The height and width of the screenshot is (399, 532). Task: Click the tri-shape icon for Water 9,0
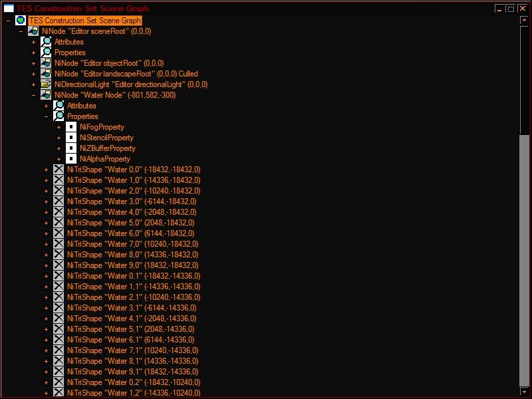pyautogui.click(x=59, y=265)
